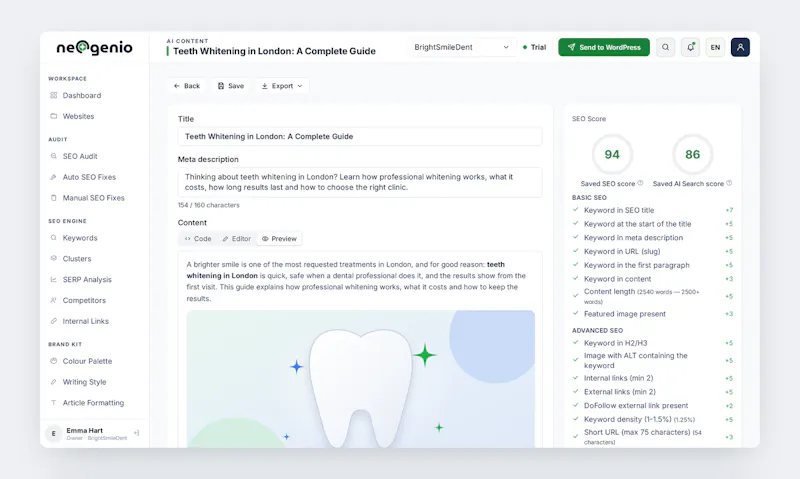
Task: Click the Websites folder icon
Action: click(54, 116)
